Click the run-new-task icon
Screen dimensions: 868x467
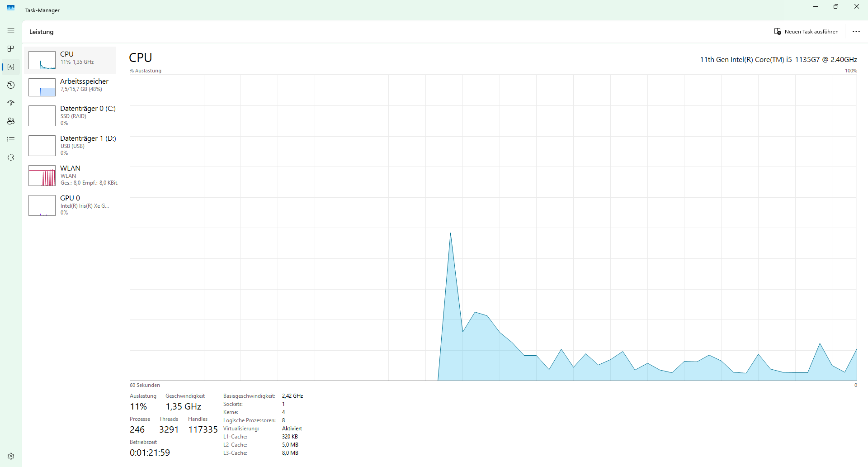pos(778,32)
